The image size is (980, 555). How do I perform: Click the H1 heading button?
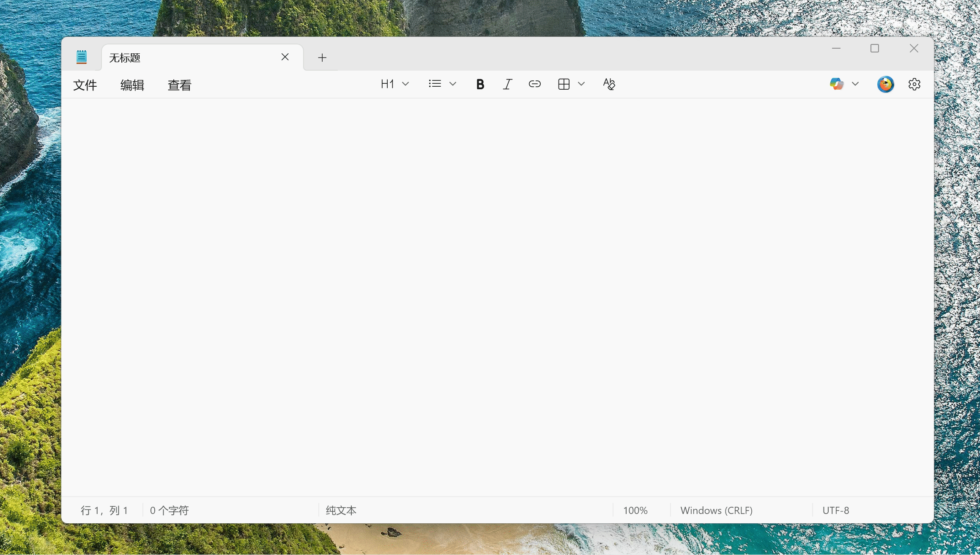click(x=387, y=84)
